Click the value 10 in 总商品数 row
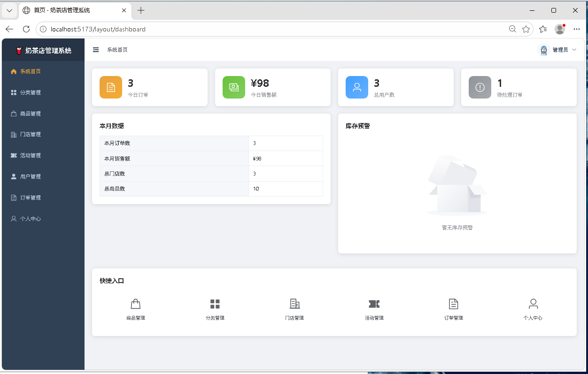Screen dimensions: 588x374 (x=256, y=189)
